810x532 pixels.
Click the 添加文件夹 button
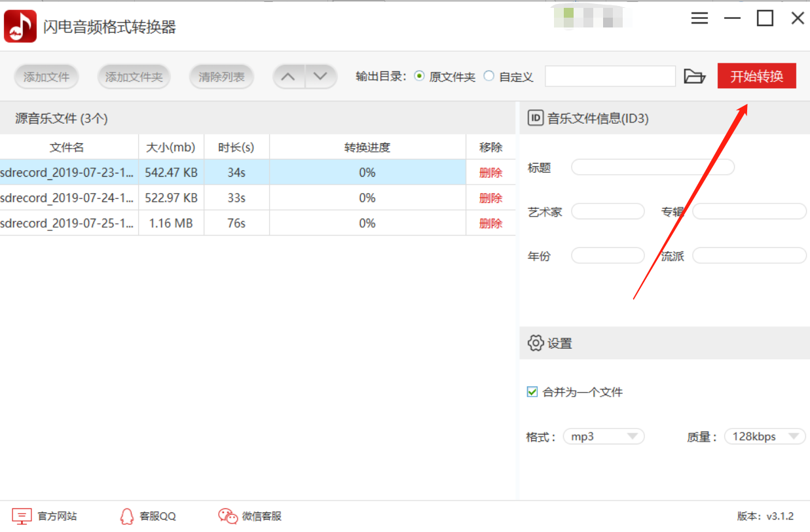[x=134, y=77]
